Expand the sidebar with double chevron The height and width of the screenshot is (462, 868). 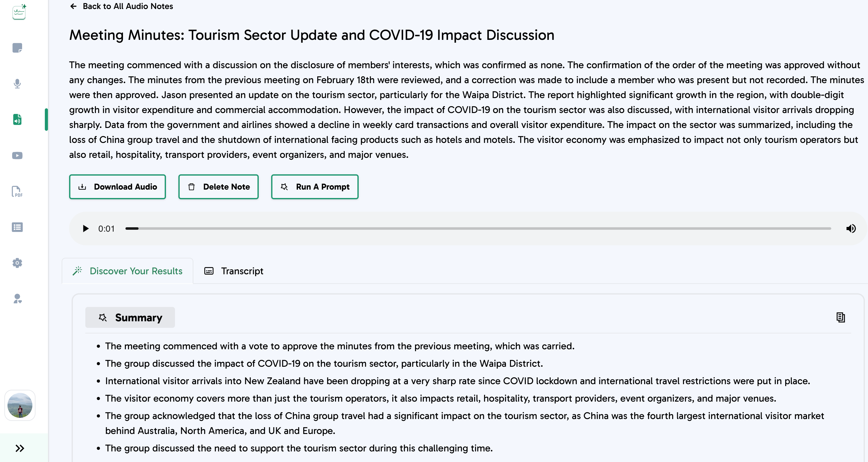coord(20,448)
